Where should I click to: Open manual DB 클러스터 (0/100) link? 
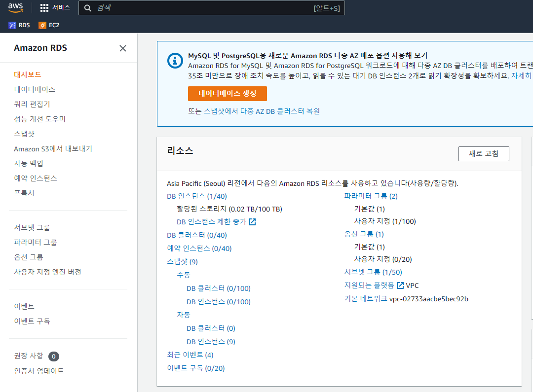pyautogui.click(x=219, y=288)
